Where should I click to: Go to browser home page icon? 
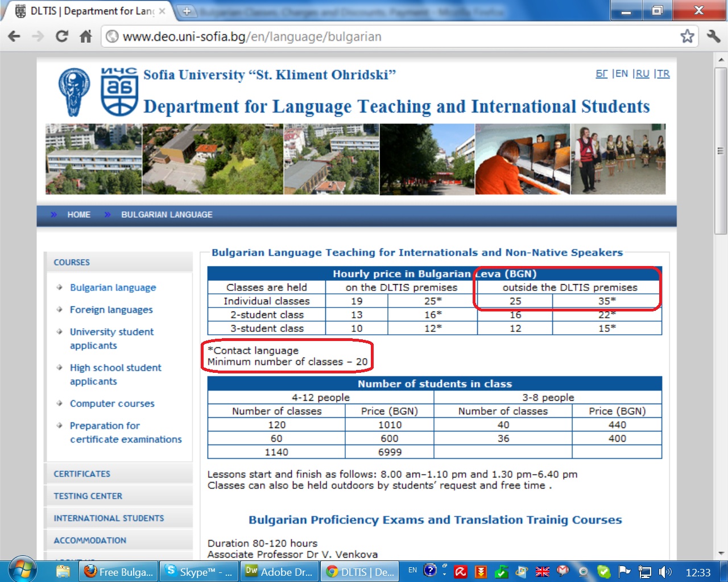click(x=86, y=37)
